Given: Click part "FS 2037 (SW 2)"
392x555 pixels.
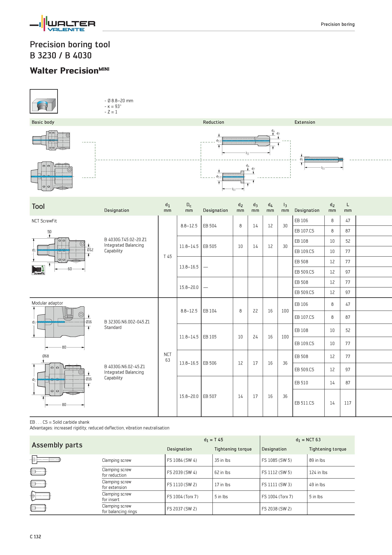Looking at the screenshot, I should coord(182,509).
